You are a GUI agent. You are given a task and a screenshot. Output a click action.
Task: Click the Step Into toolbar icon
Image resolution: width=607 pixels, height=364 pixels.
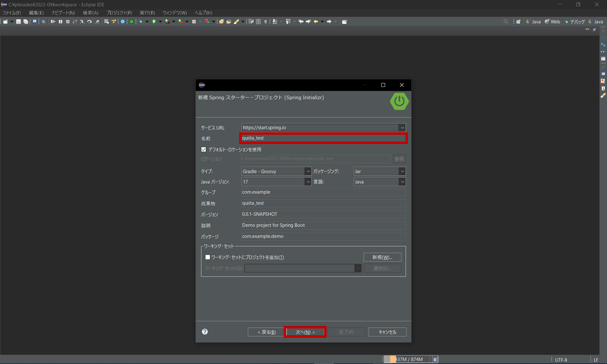[82, 21]
